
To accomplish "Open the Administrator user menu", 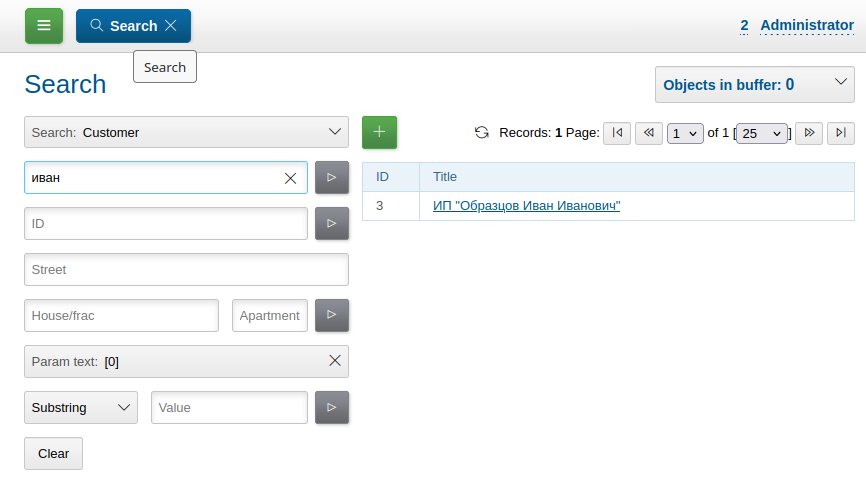I will coord(806,25).
